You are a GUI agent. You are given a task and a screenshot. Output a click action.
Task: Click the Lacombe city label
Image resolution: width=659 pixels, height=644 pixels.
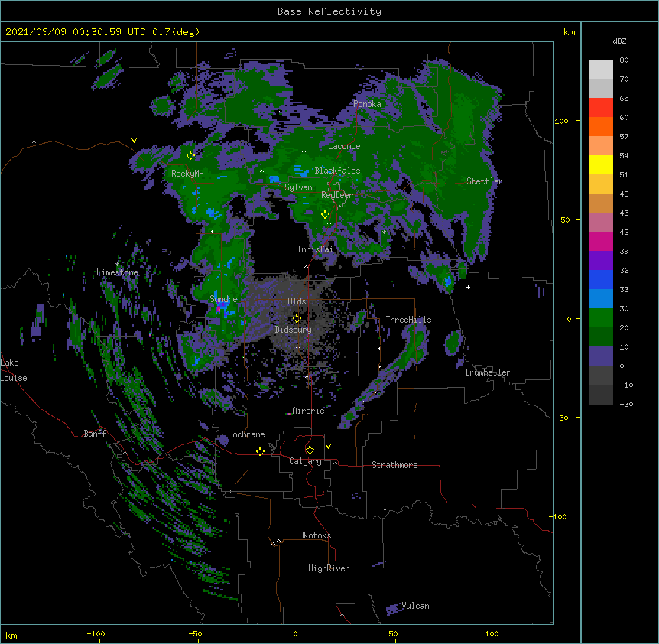tap(344, 146)
